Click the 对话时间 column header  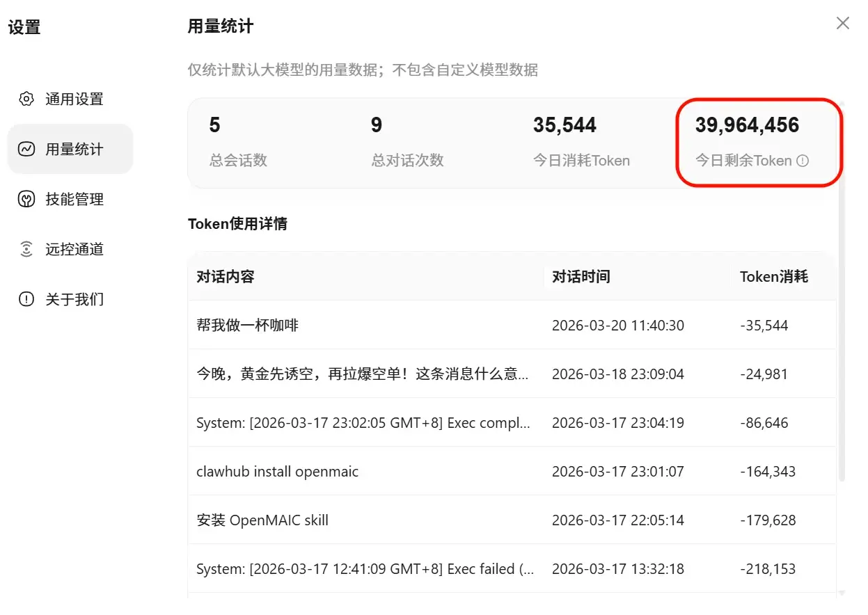point(581,277)
